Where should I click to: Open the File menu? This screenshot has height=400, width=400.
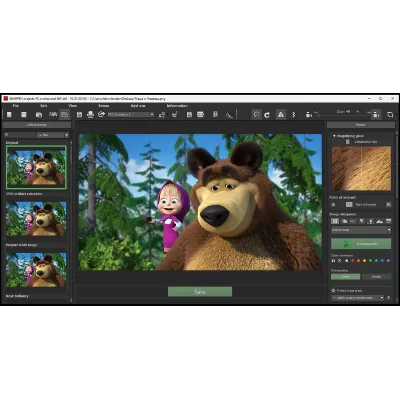pos(16,106)
